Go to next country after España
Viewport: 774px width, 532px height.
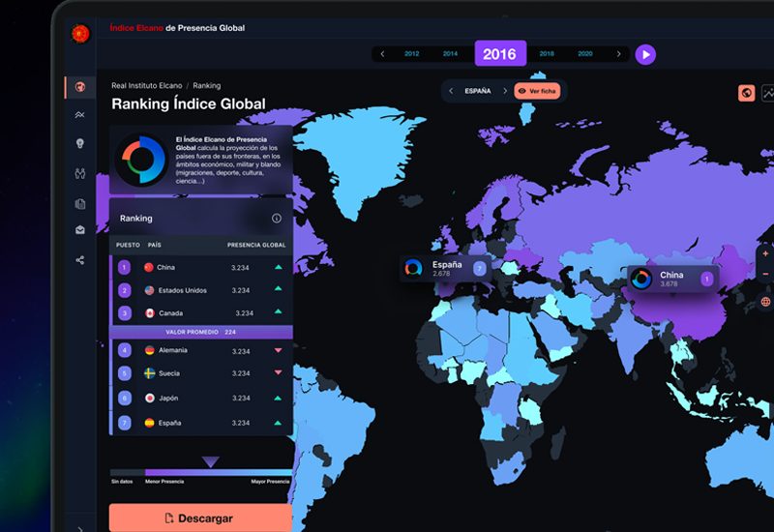tap(503, 91)
